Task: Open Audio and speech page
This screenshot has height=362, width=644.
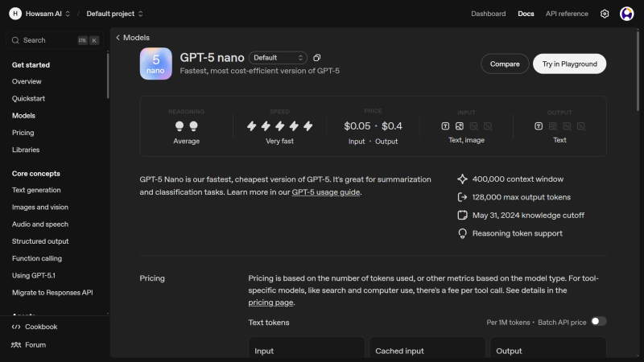Action: click(40, 224)
